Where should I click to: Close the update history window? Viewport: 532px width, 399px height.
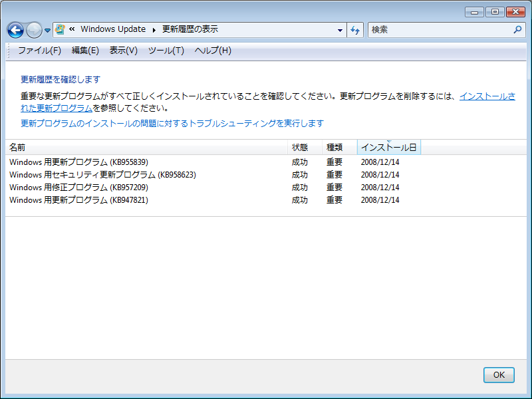pyautogui.click(x=516, y=12)
